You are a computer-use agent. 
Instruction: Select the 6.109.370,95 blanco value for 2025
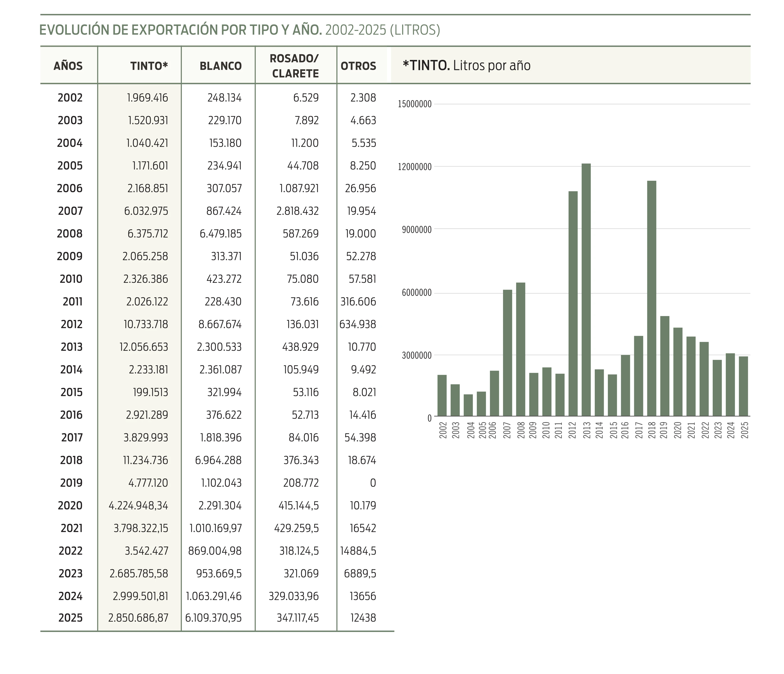(213, 618)
